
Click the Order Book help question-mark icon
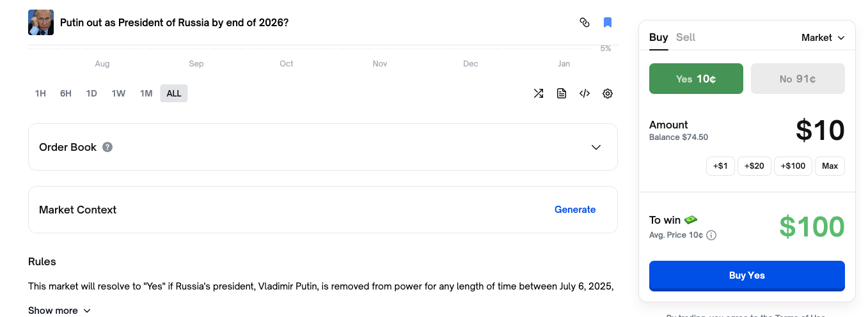click(107, 147)
